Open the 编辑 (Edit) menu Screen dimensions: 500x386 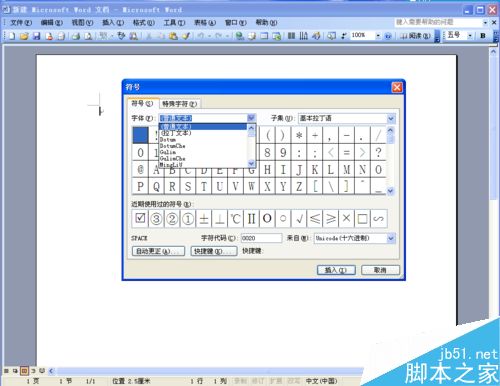point(52,23)
